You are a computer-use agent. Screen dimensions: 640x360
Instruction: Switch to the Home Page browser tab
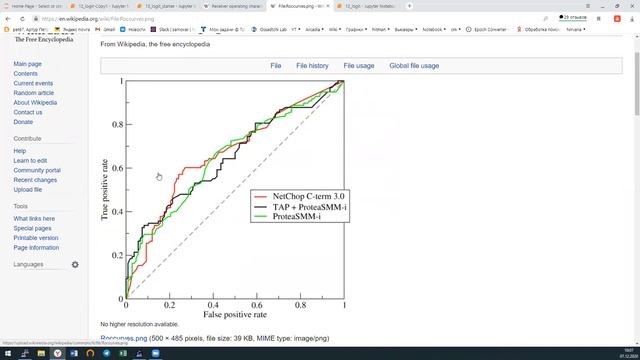click(x=33, y=6)
